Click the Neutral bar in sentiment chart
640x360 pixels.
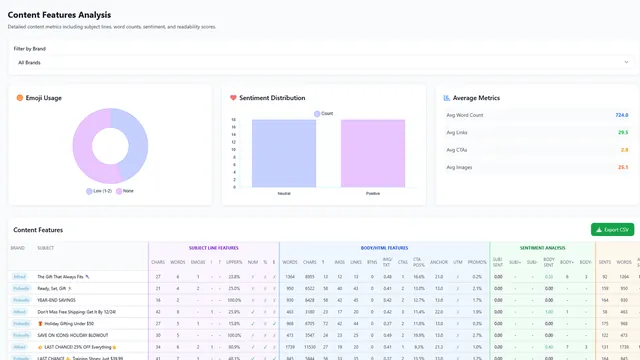click(284, 153)
